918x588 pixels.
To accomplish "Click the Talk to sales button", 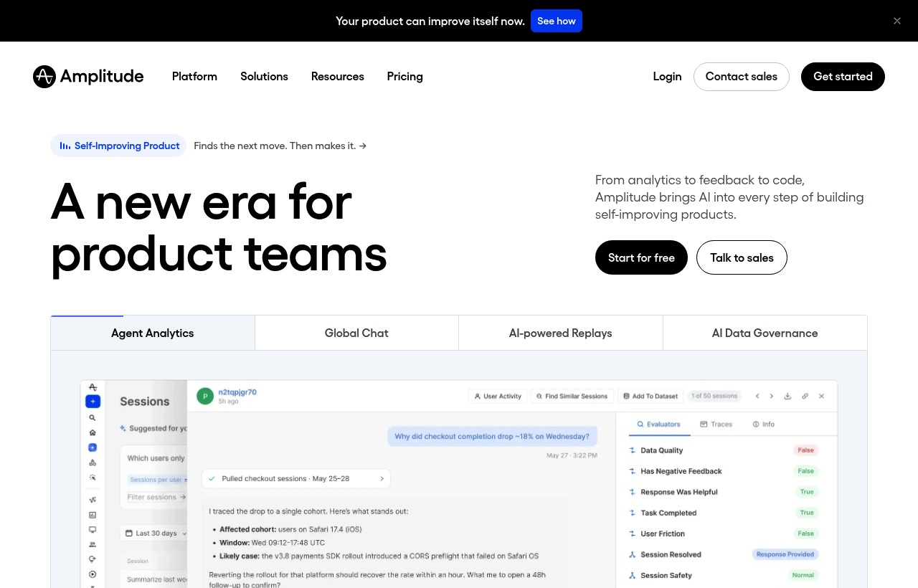I will 742,257.
